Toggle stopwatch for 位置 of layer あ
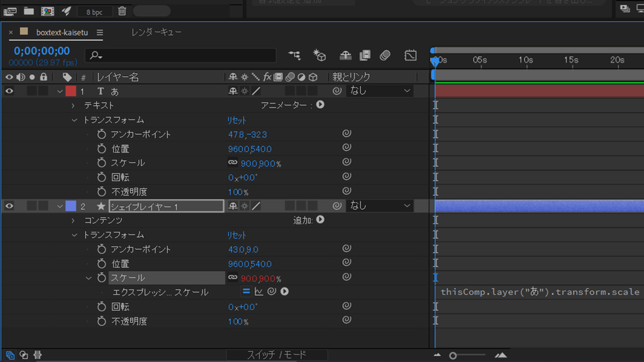 click(101, 148)
